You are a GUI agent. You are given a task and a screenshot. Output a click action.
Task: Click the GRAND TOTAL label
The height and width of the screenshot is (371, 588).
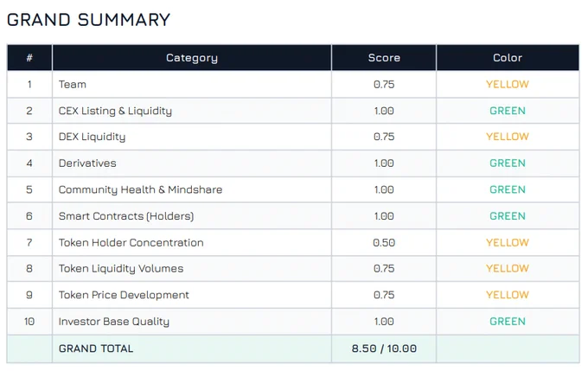pyautogui.click(x=96, y=349)
